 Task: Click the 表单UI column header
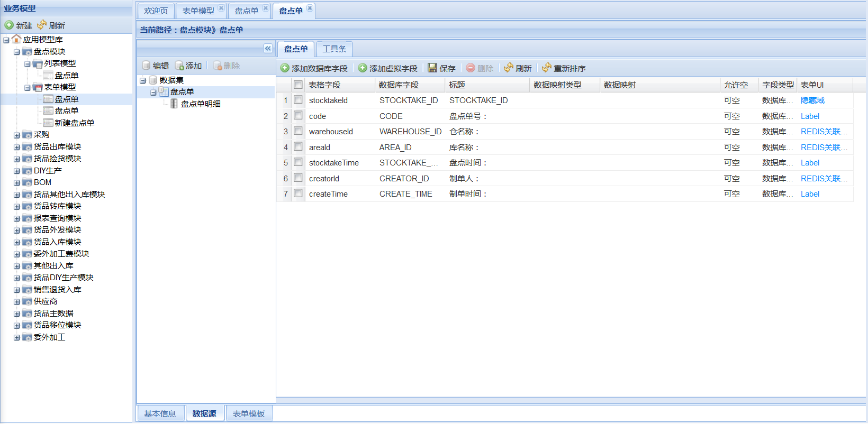click(825, 85)
